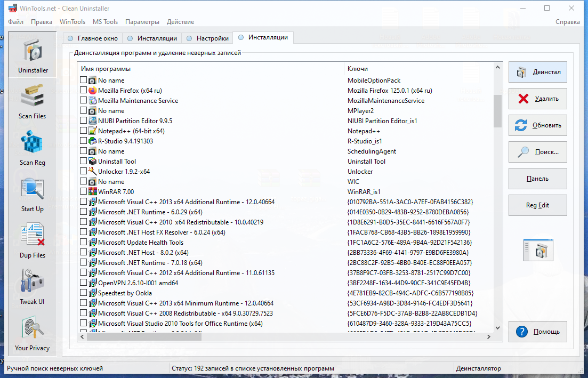Check the WinRAR 7.00 checkbox
Viewport: 588px width, 378px height.
click(83, 191)
